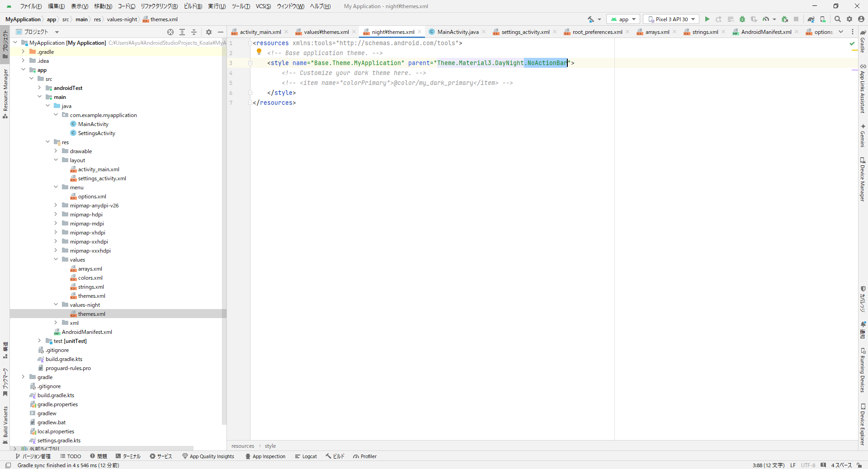Viewport: 868px width, 469px height.
Task: Click the Build hammer icon in toolbar
Action: coord(591,19)
